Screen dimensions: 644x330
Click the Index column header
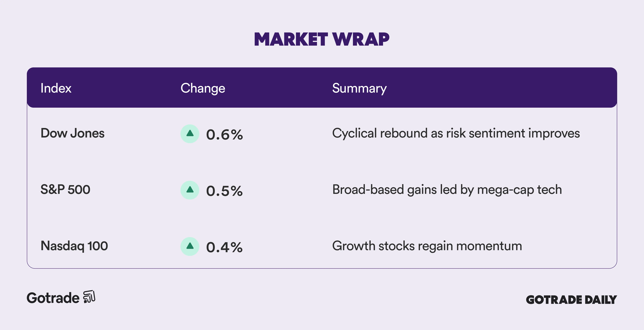click(56, 88)
